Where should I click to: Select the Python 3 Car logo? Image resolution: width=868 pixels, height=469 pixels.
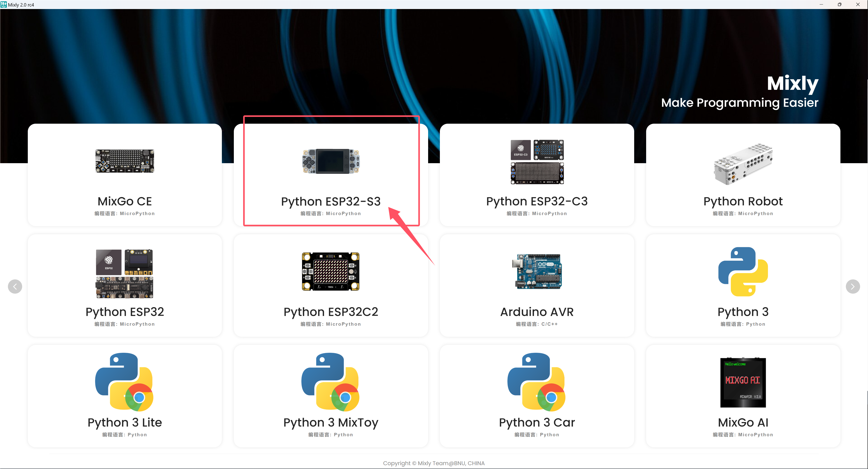coord(536,382)
